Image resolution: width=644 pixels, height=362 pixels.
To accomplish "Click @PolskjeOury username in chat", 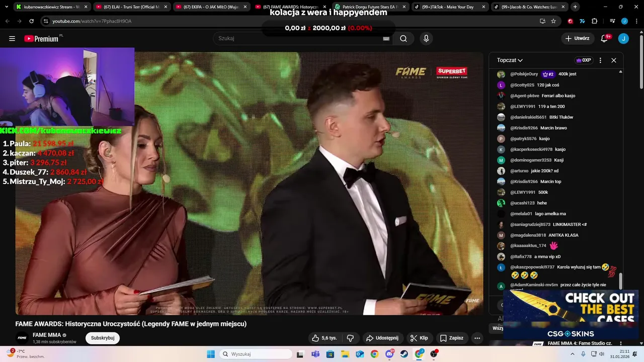I will 524,74.
